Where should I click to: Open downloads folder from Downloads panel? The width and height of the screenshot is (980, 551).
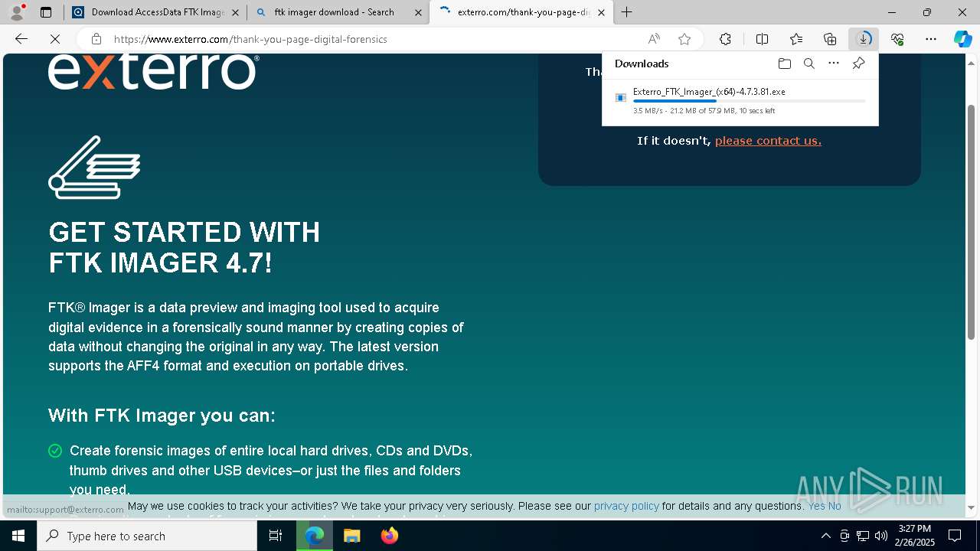(784, 64)
